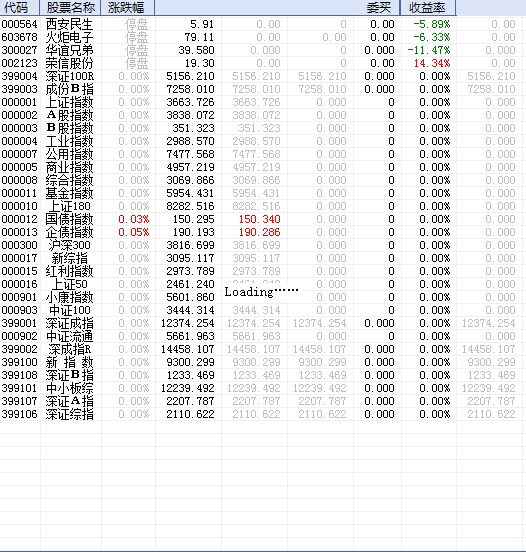Select the 沪深300 row name
The image size is (526, 552).
pyautogui.click(x=69, y=246)
